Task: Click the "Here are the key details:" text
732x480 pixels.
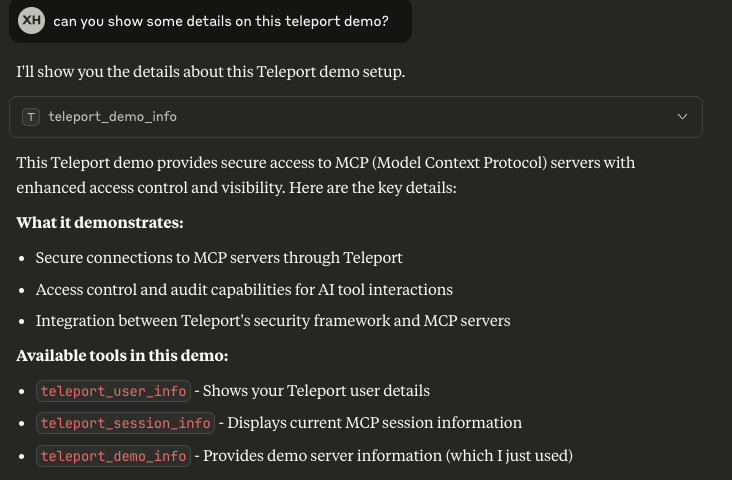Action: 372,187
